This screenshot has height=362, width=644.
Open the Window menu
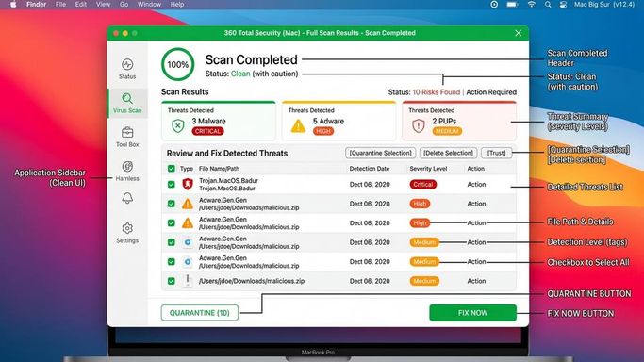point(149,5)
